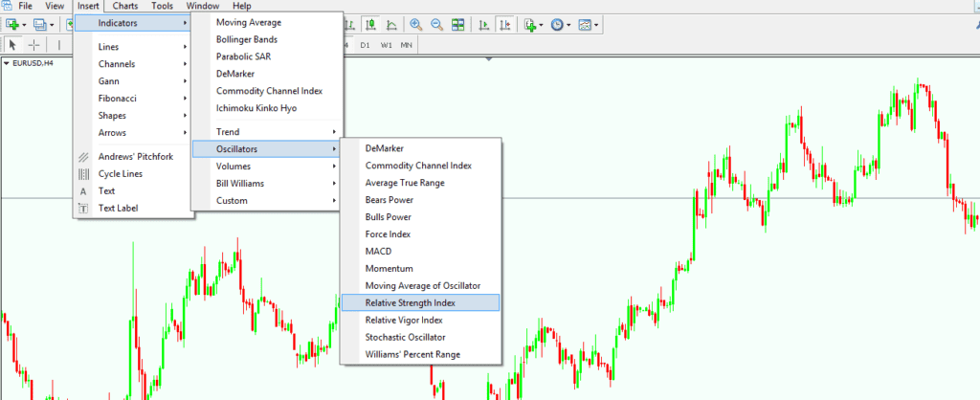Zoom in on the chart
The width and height of the screenshot is (980, 400).
(x=415, y=24)
